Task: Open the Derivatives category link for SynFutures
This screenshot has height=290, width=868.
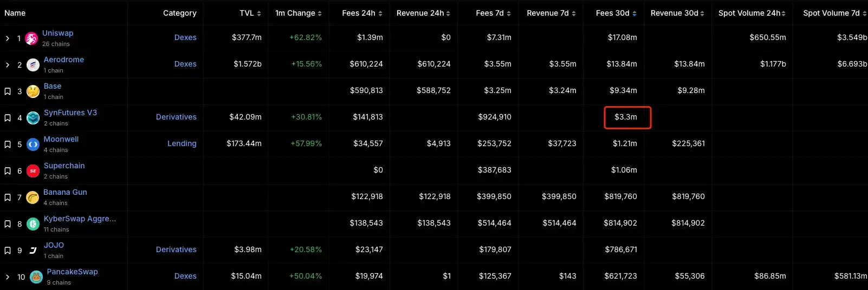Action: click(176, 117)
